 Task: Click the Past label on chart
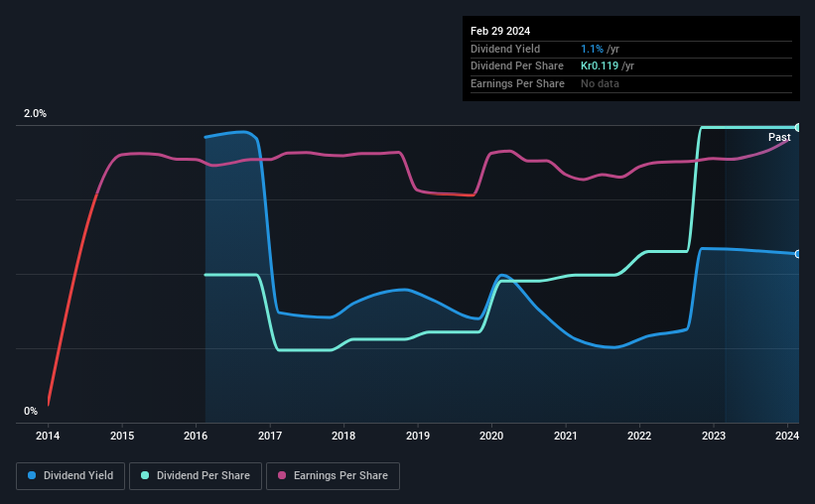tap(779, 137)
